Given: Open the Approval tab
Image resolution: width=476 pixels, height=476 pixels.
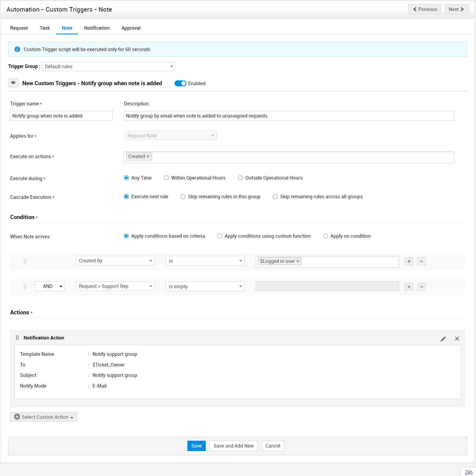Looking at the screenshot, I should coord(131,28).
